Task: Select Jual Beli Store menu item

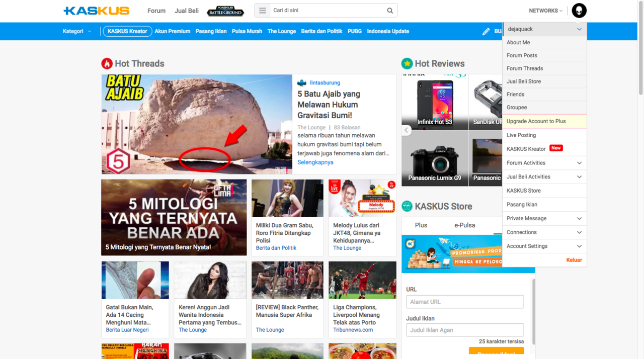Action: point(544,81)
